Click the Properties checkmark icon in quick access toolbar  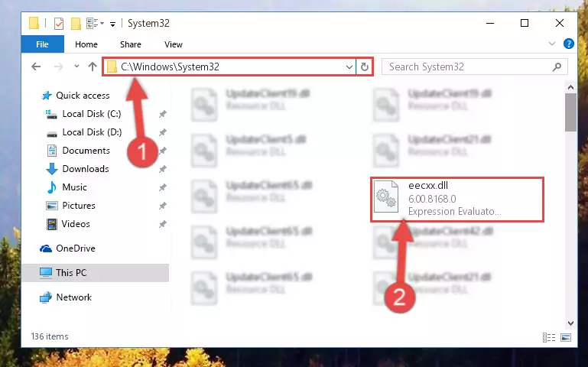[59, 23]
